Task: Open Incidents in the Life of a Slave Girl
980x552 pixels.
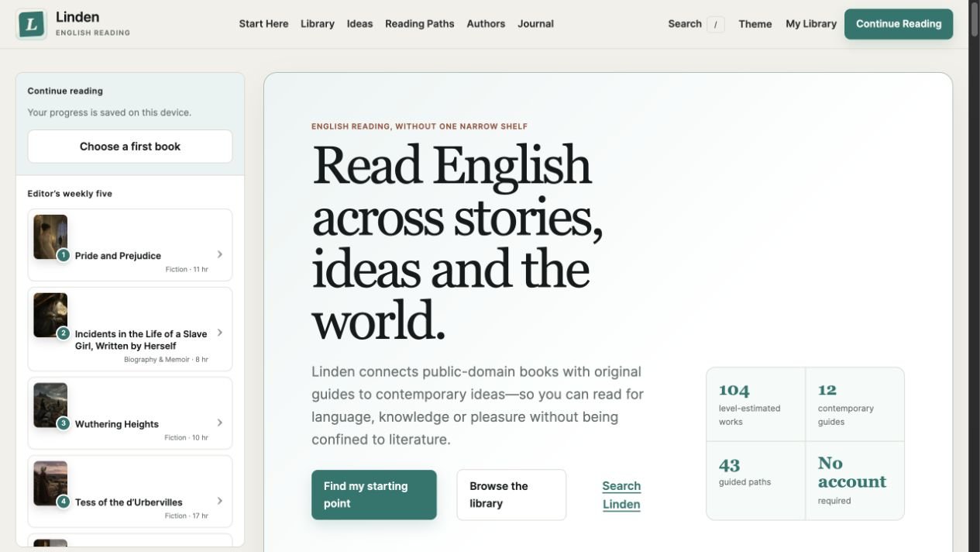Action: point(141,340)
